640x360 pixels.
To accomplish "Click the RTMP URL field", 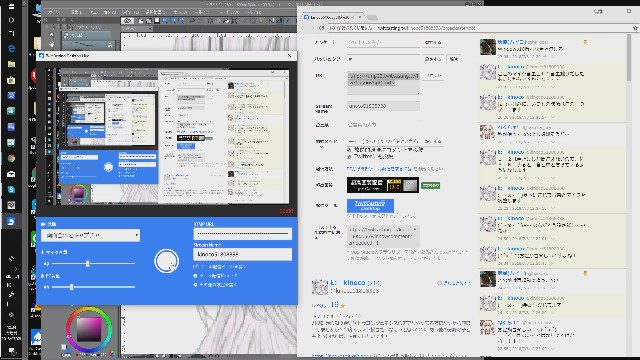I will (242, 234).
